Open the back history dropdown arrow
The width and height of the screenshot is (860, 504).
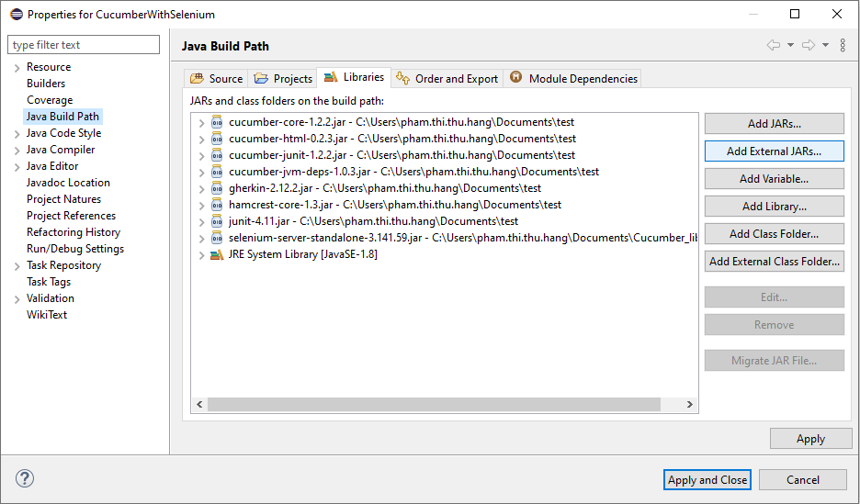tap(790, 45)
